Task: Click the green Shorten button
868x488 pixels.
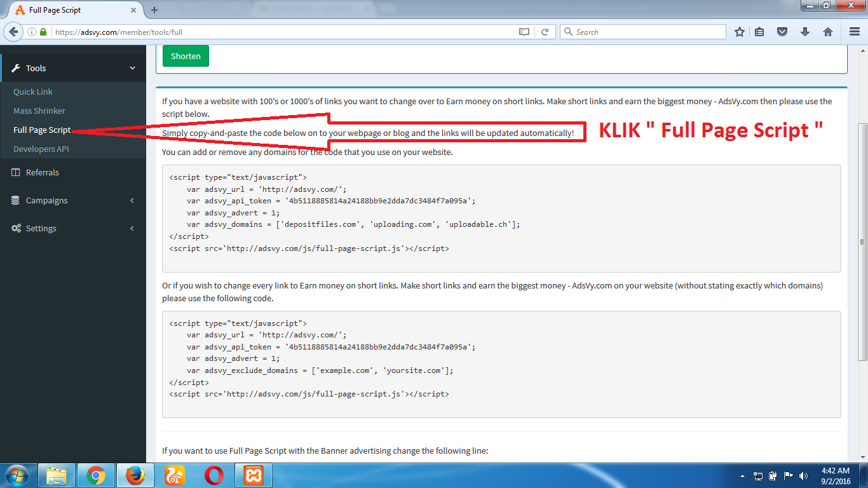Action: (x=186, y=56)
